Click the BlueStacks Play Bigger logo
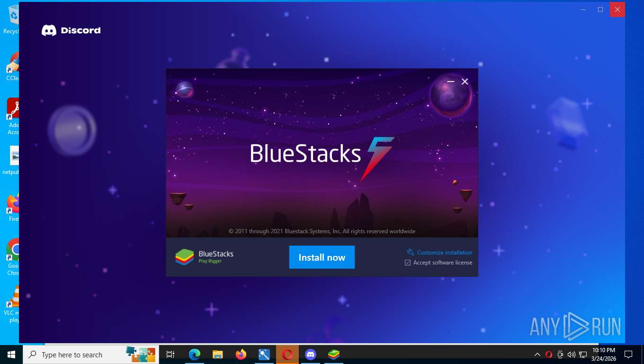Viewport: 644px width, 364px height. (205, 257)
